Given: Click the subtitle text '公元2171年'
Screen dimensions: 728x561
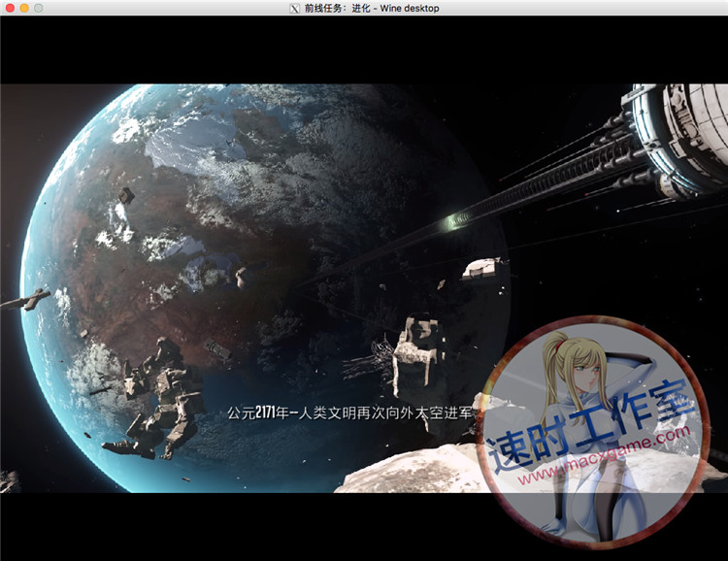Looking at the screenshot, I should tap(258, 412).
